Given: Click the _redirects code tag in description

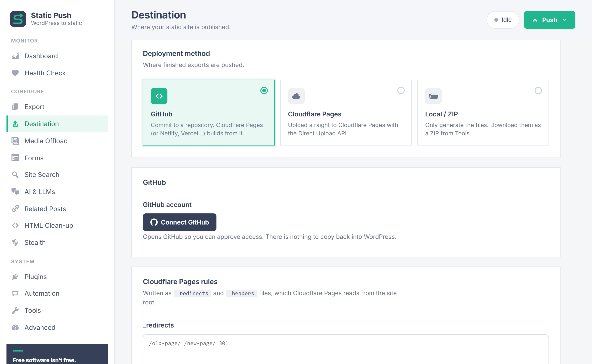Looking at the screenshot, I should tap(192, 293).
